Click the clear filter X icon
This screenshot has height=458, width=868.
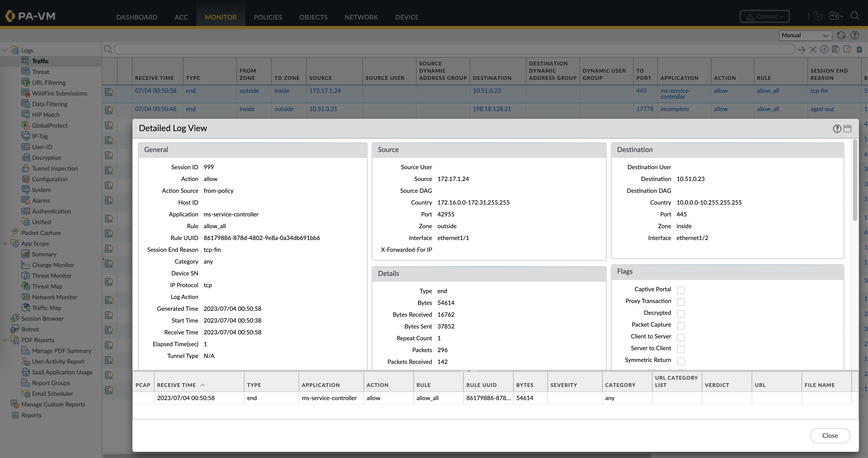pos(813,50)
